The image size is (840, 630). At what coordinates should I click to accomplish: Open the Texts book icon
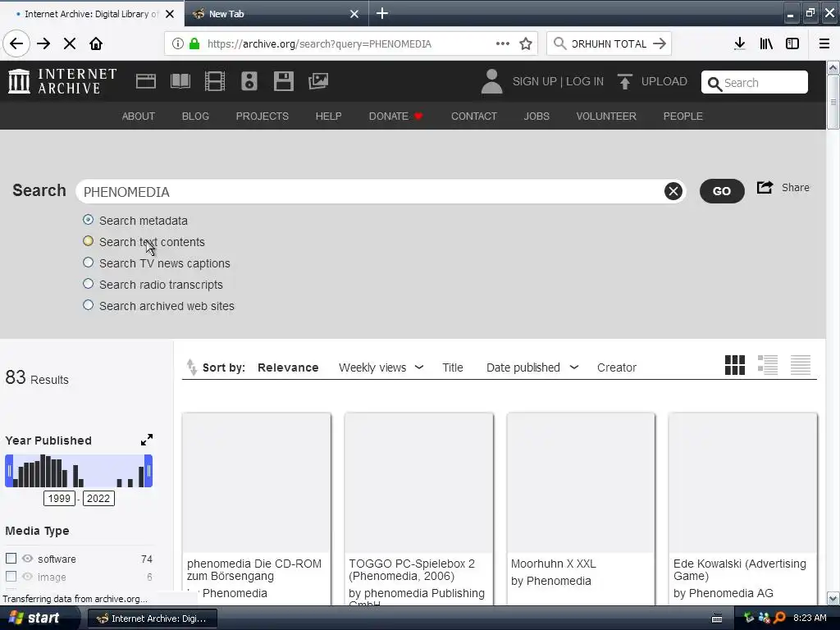pos(180,81)
